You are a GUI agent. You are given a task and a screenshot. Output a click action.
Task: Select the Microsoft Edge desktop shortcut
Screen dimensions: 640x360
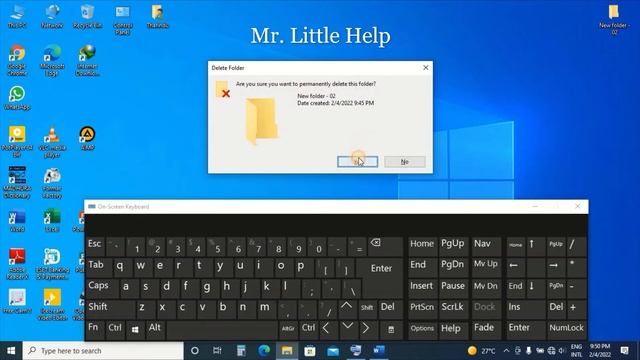(52, 60)
